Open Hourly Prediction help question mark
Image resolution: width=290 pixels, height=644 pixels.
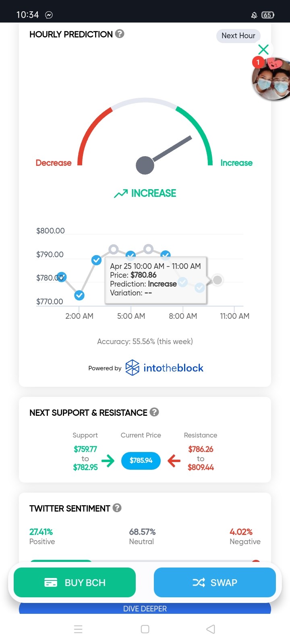pyautogui.click(x=120, y=34)
